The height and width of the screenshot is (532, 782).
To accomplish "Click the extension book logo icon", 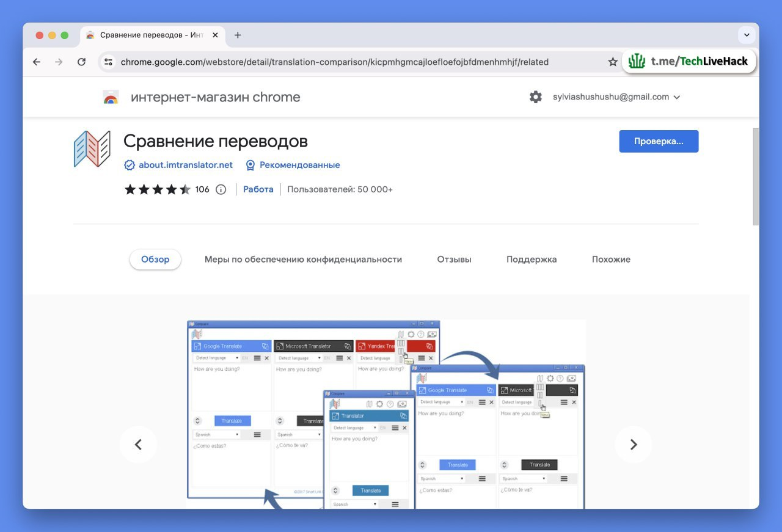I will [92, 149].
